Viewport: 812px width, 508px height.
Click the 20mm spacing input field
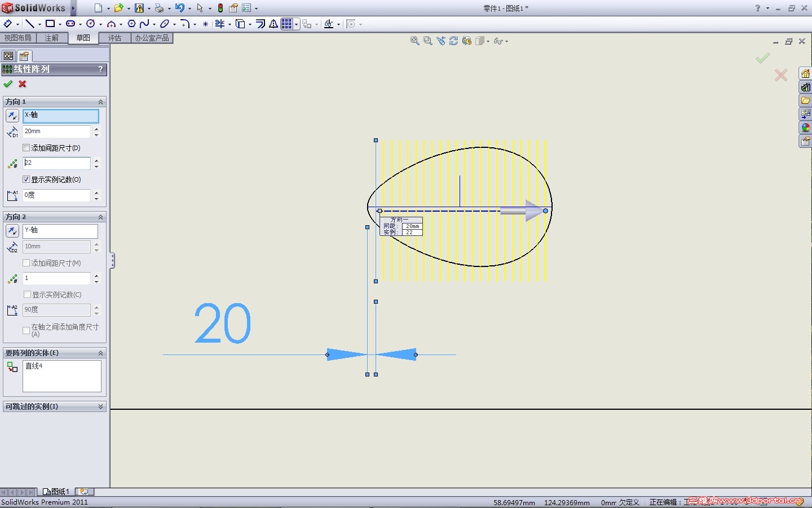pos(56,132)
